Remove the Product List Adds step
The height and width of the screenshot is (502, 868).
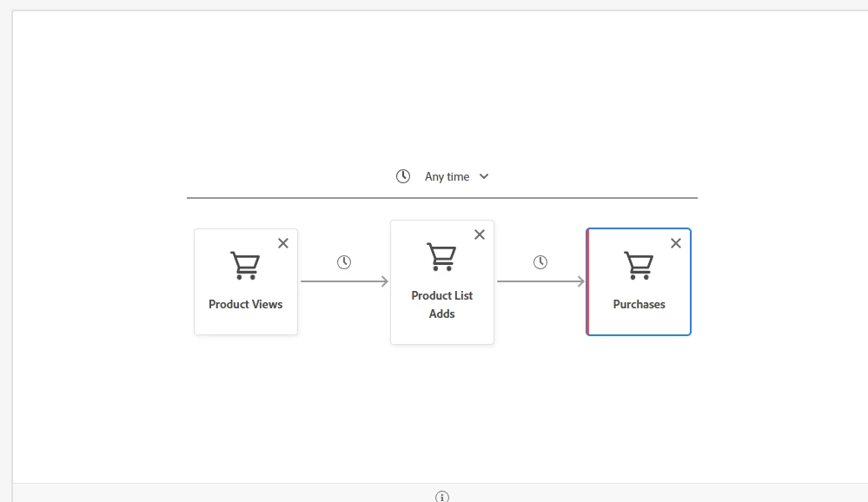[480, 234]
